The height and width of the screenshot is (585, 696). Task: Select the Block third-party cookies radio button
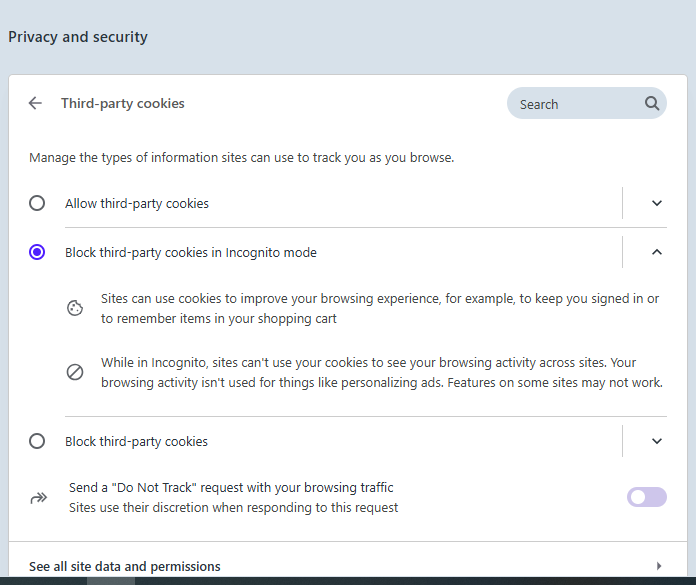pos(37,441)
